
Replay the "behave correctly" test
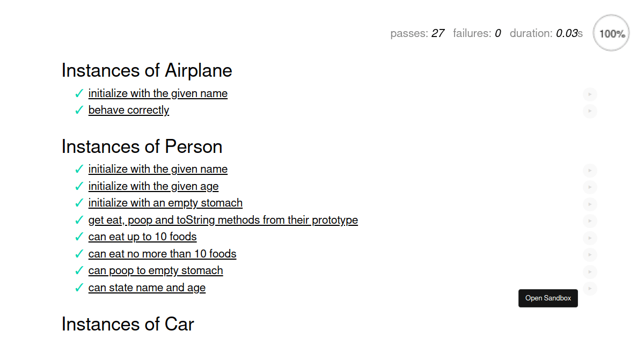(590, 112)
